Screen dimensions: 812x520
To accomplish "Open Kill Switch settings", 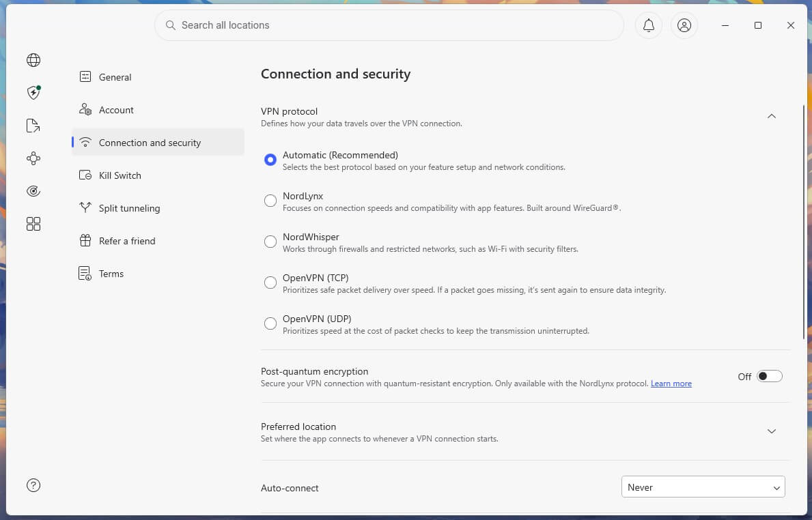I will 158,175.
